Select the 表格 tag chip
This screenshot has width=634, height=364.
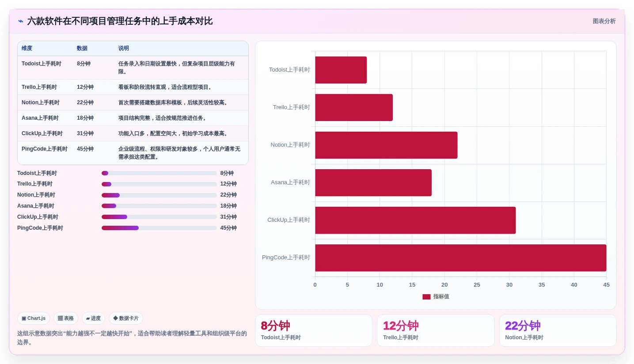point(66,318)
